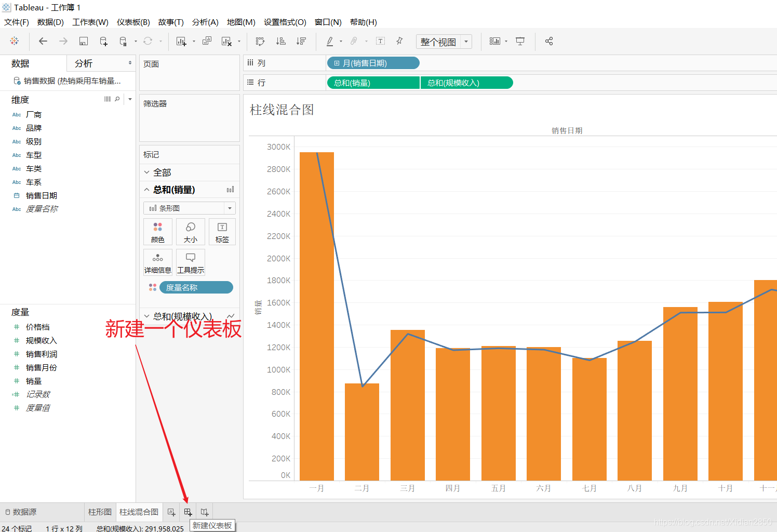Click the dimensions list view icon
This screenshot has height=532, width=777.
pyautogui.click(x=108, y=99)
